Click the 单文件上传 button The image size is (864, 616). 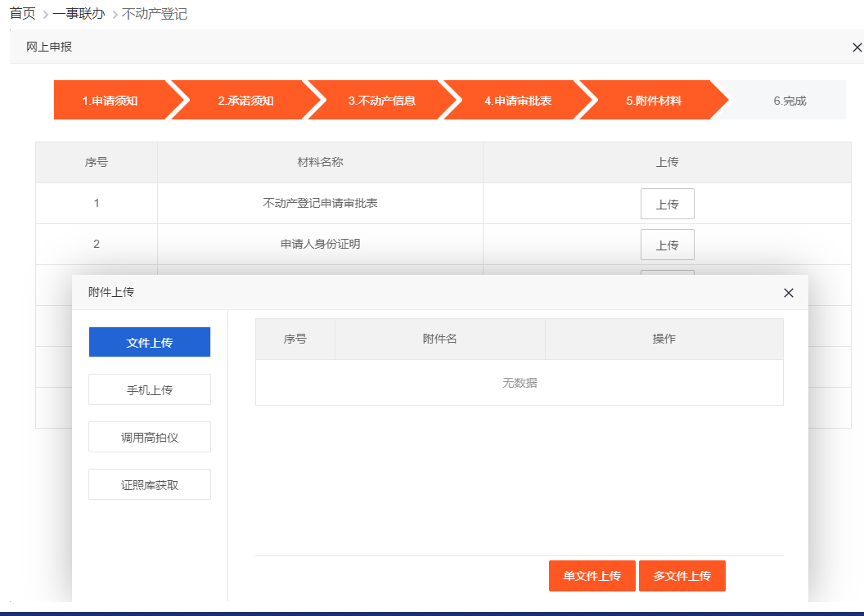click(592, 576)
